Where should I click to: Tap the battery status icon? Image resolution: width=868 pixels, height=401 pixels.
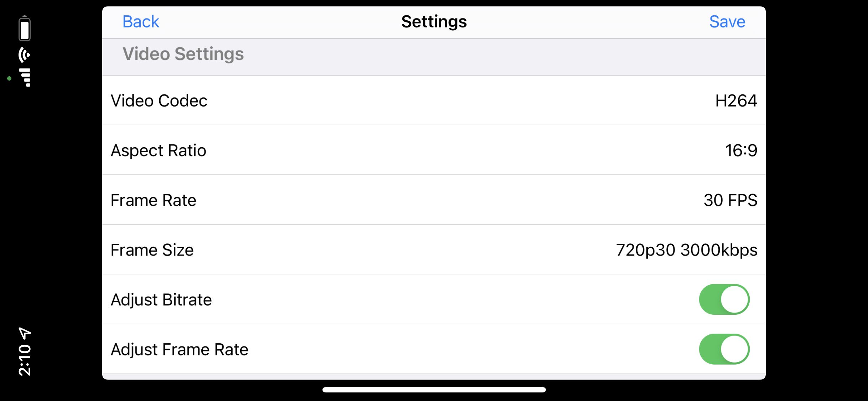[x=25, y=29]
